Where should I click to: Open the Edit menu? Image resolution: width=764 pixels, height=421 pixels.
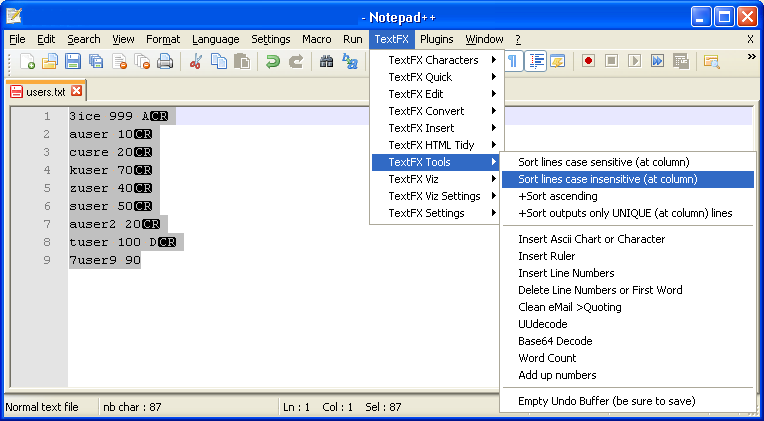coord(46,39)
